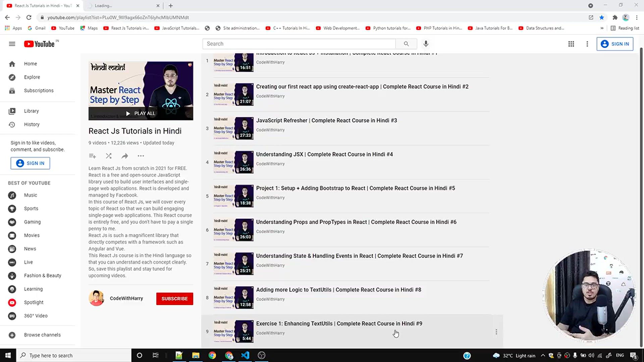This screenshot has height=362, width=644.
Task: Open the JavaScript Tutorials bookmark
Action: click(x=177, y=28)
